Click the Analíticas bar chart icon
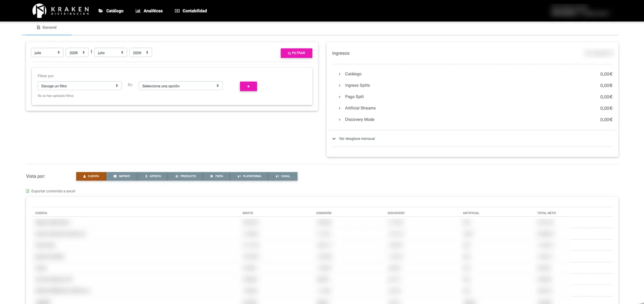Screen dimensions: 644x304 138,11
